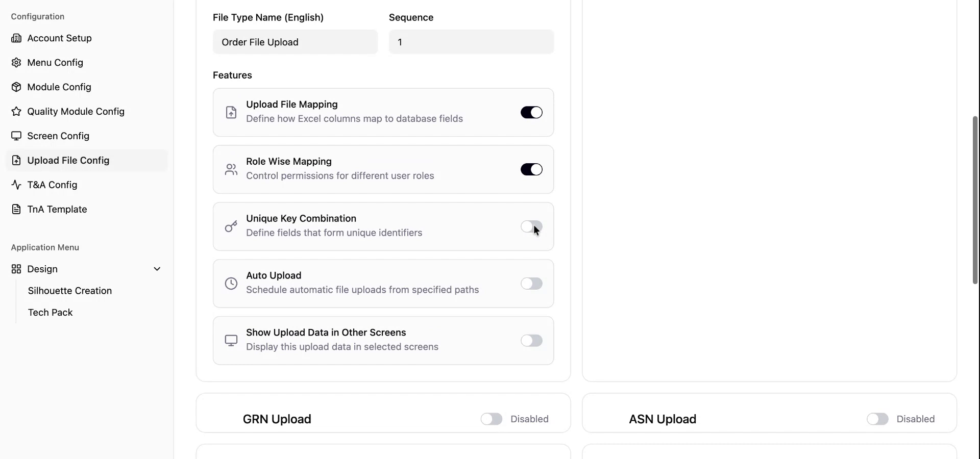Select the Screen Config monitor icon
980x459 pixels.
17,136
